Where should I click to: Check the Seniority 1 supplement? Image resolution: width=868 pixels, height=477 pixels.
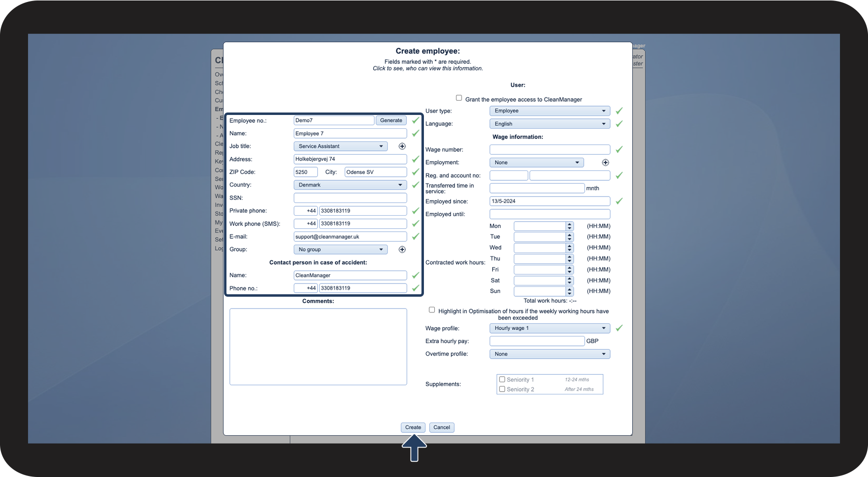(502, 379)
